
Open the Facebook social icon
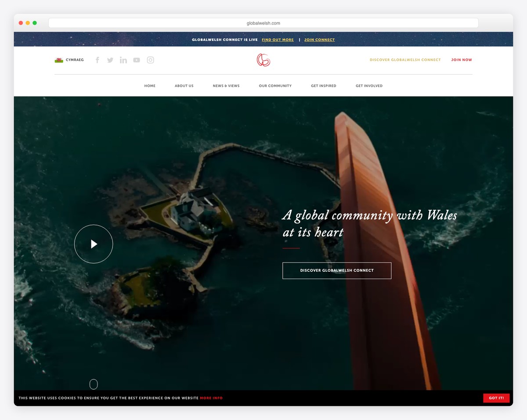click(x=97, y=60)
